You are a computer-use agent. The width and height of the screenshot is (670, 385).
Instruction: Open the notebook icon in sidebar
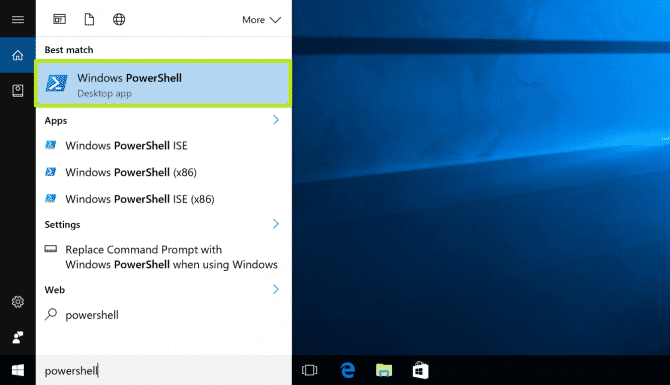coord(18,91)
